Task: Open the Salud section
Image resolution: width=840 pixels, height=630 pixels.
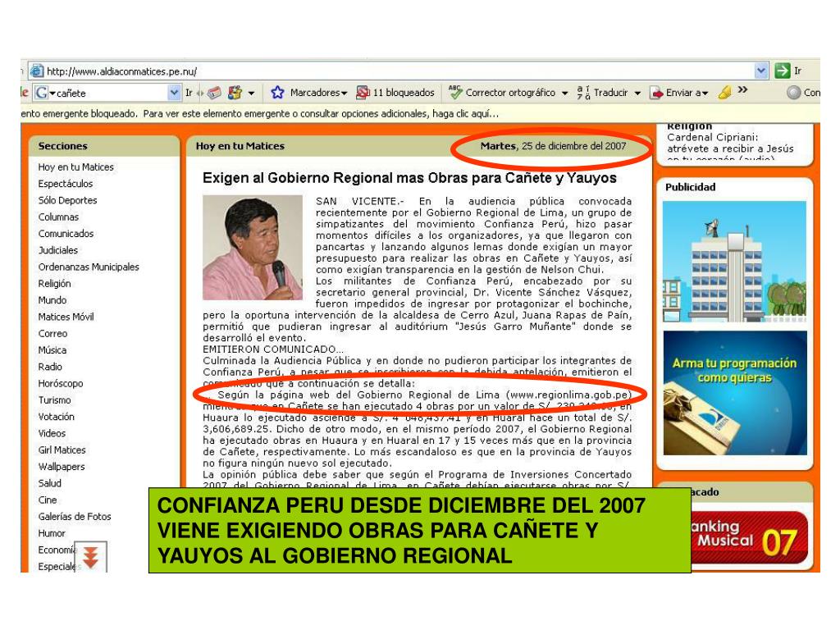Action: tap(49, 483)
